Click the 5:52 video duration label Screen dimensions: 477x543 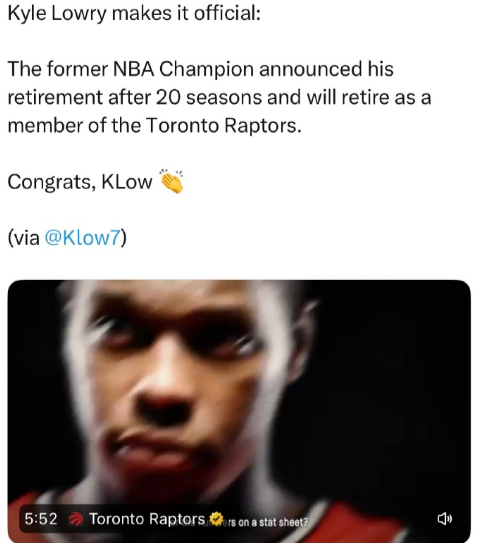coord(41,518)
